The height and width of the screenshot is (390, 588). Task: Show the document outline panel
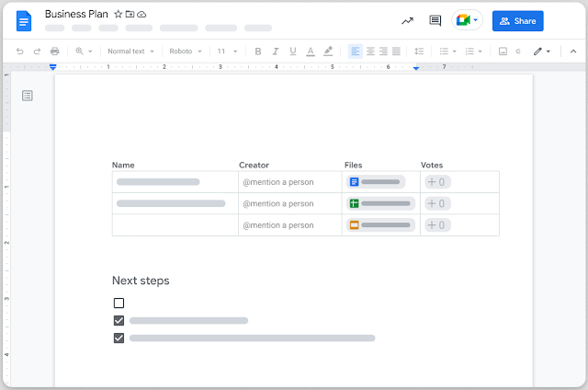click(28, 96)
